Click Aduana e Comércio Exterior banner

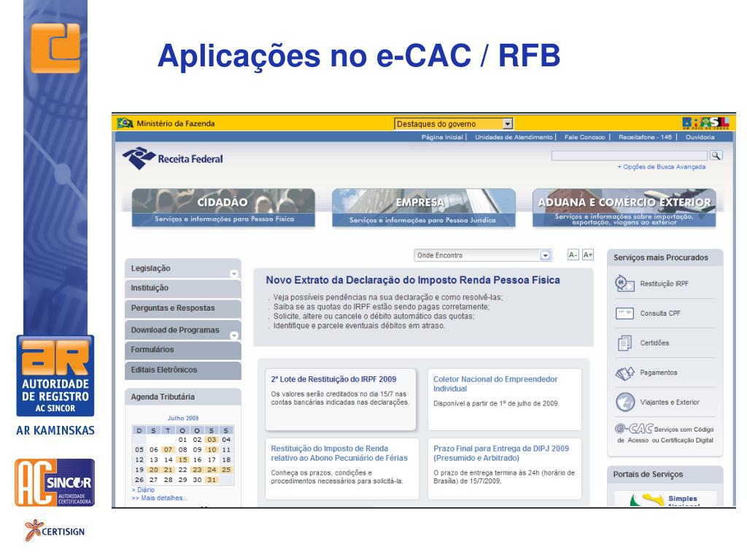pos(624,208)
